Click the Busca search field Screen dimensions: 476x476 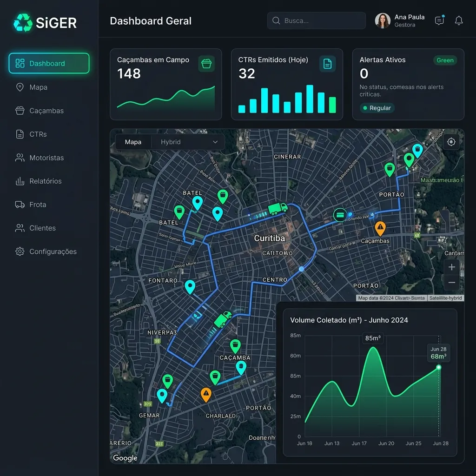(x=316, y=20)
